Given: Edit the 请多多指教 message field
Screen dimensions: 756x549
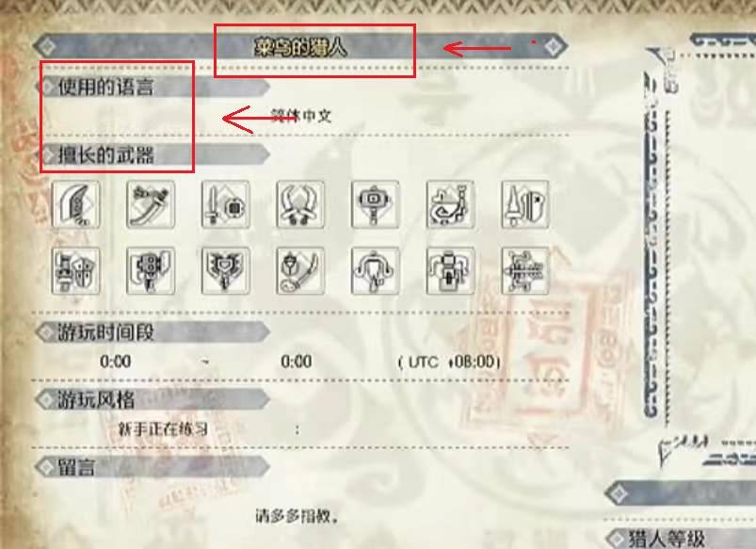Looking at the screenshot, I should [x=297, y=517].
